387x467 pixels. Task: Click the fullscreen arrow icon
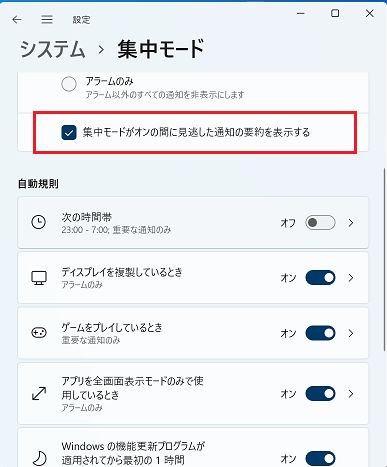(x=39, y=393)
